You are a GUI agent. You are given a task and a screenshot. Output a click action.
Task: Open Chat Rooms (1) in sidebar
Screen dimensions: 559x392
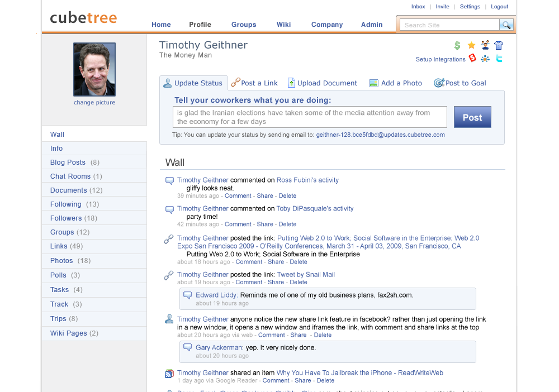click(x=94, y=176)
